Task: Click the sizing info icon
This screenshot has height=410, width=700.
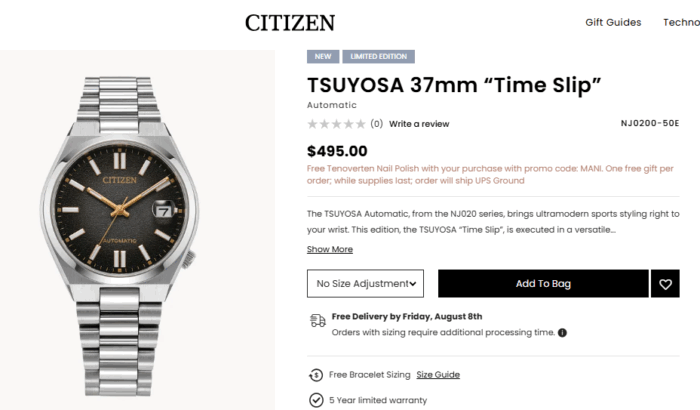Action: (x=562, y=333)
